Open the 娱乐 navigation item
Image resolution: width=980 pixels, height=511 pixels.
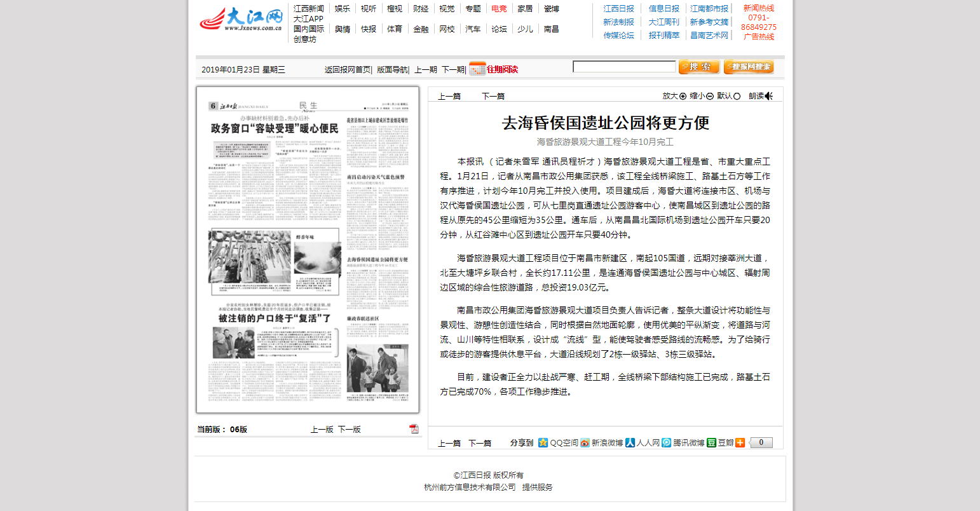(x=343, y=9)
